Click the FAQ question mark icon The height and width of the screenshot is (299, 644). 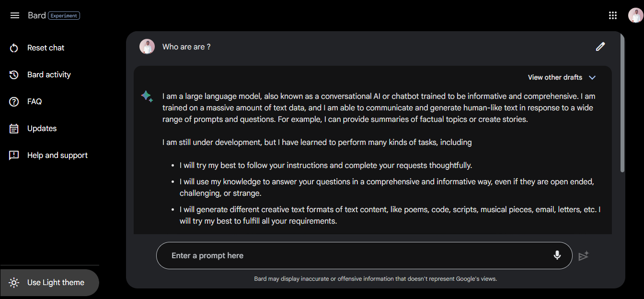(x=14, y=102)
